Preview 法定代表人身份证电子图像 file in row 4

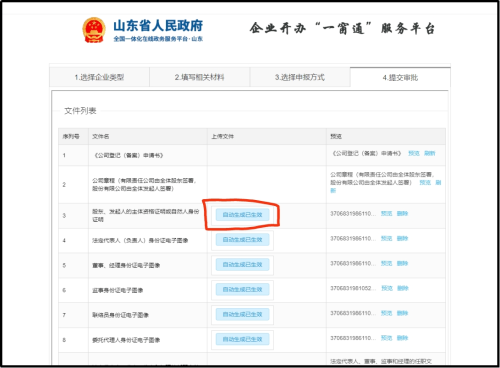(386, 238)
